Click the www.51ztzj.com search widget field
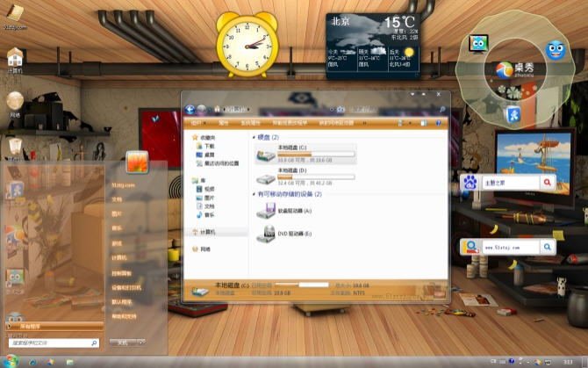 [511, 248]
